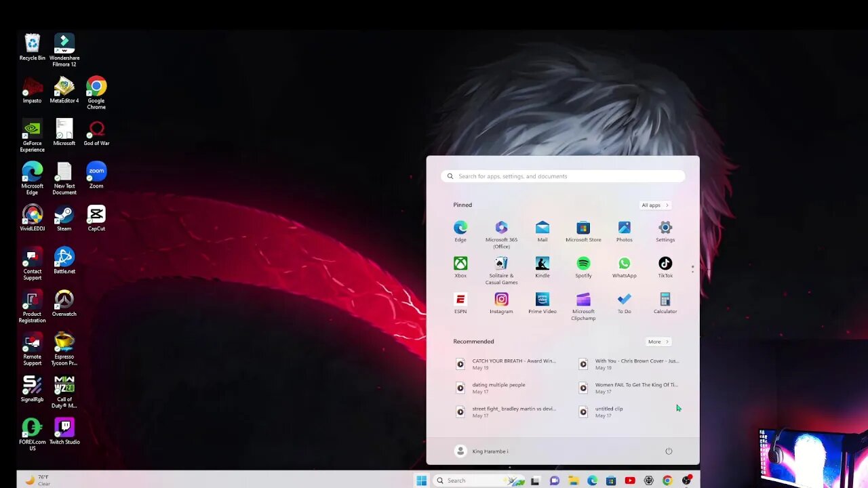Viewport: 868px width, 488px height.
Task: Select the Product Registration desktop shortcut
Action: [x=33, y=306]
